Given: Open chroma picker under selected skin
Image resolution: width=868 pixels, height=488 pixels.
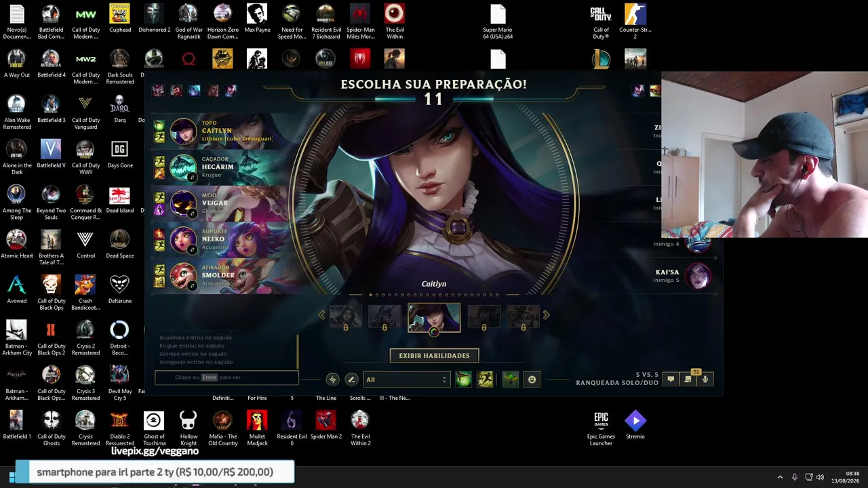Looking at the screenshot, I should pos(434,331).
